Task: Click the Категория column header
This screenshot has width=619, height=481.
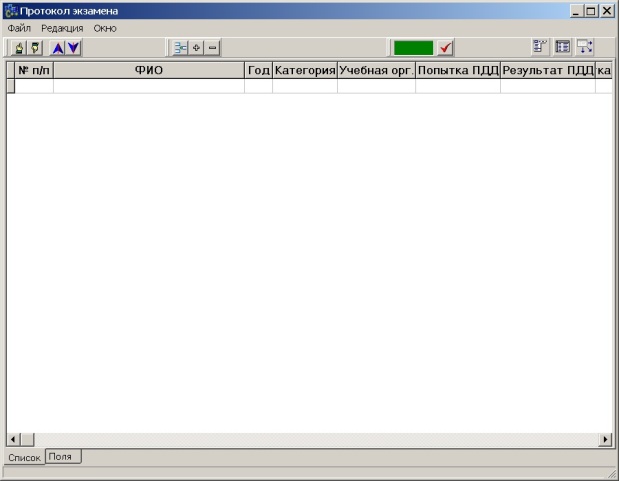Action: pyautogui.click(x=304, y=70)
